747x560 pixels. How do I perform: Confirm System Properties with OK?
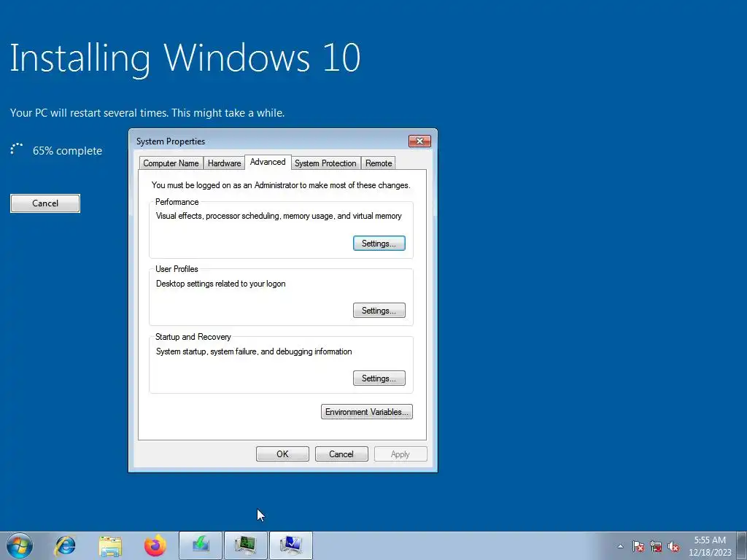click(x=282, y=454)
